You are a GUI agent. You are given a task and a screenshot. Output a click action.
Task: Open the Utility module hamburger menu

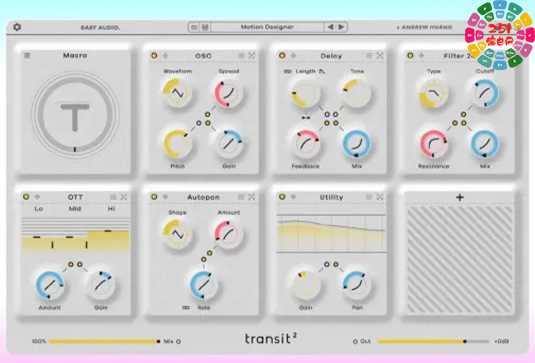[x=369, y=197]
